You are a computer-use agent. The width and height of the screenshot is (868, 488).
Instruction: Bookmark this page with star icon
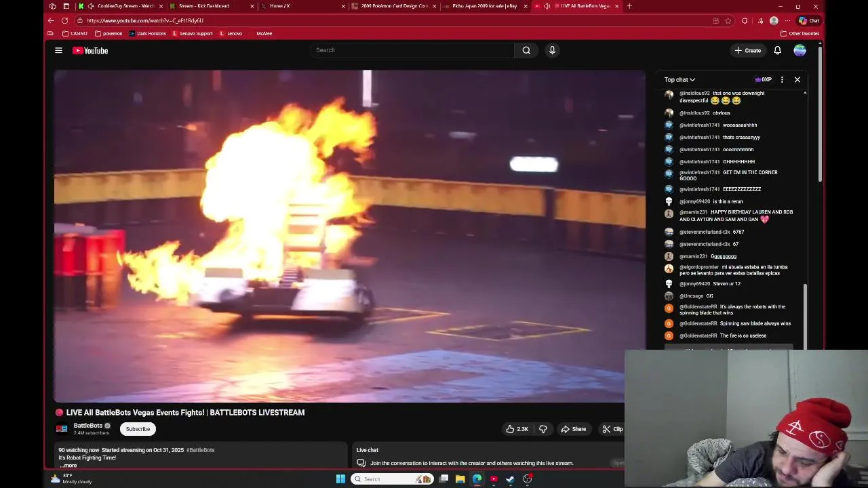coord(728,20)
